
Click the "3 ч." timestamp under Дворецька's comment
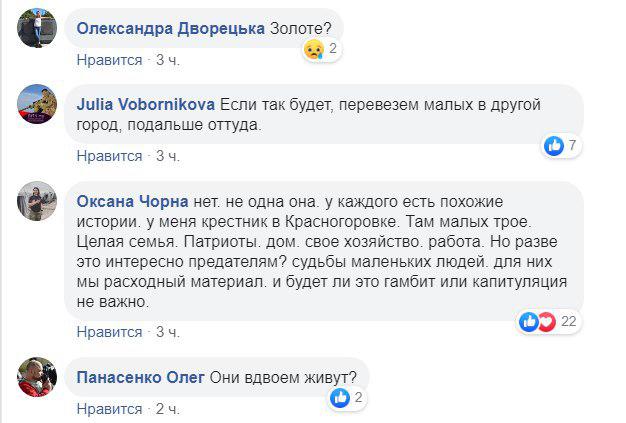pos(167,60)
